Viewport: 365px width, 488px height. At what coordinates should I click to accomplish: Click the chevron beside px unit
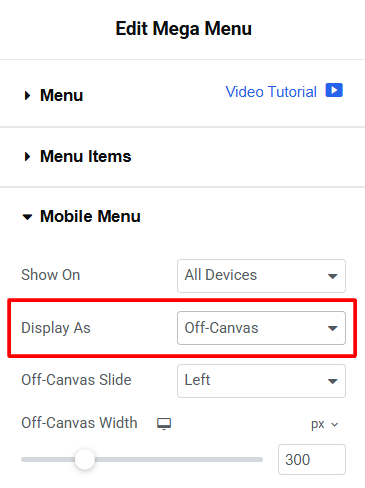tap(334, 424)
